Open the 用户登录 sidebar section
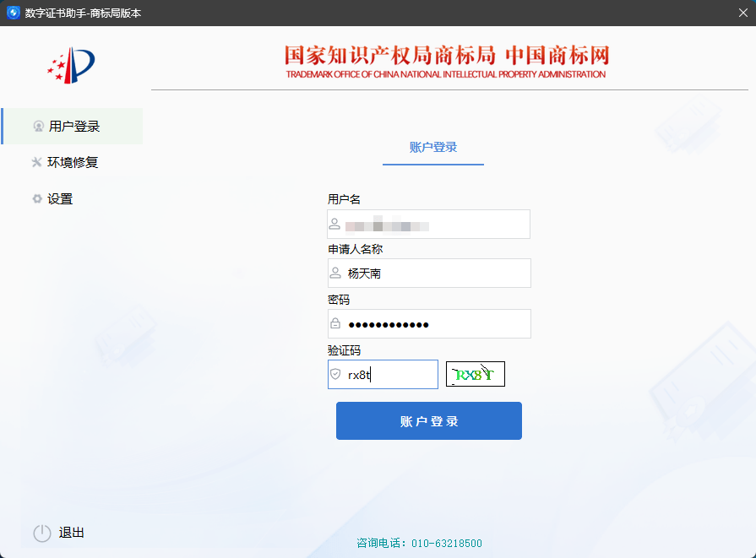756x558 pixels. tap(73, 127)
